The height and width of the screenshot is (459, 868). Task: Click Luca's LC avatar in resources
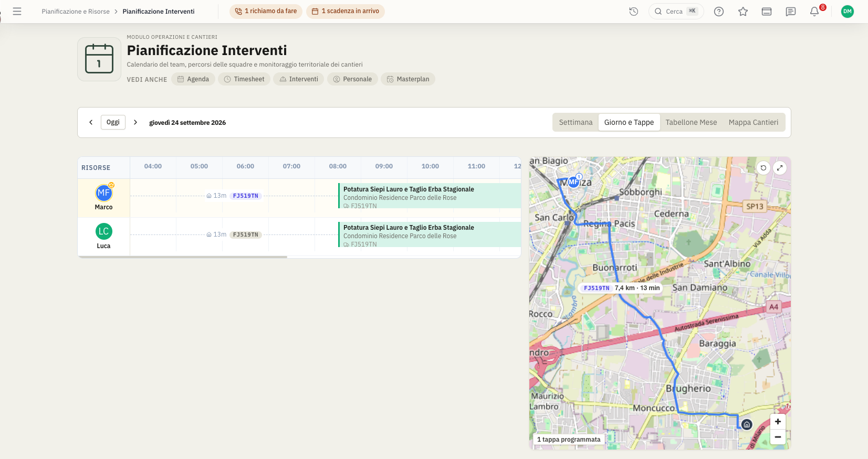tap(104, 231)
